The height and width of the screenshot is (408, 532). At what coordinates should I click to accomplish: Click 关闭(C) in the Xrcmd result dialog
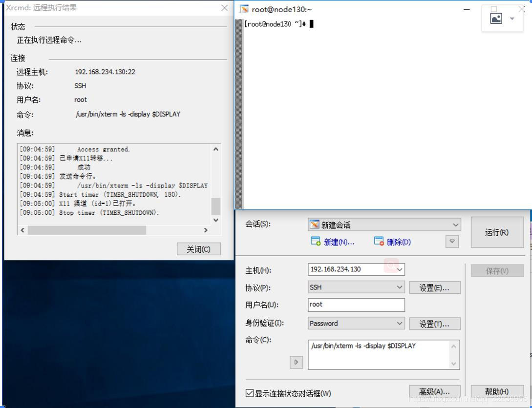[x=198, y=248]
